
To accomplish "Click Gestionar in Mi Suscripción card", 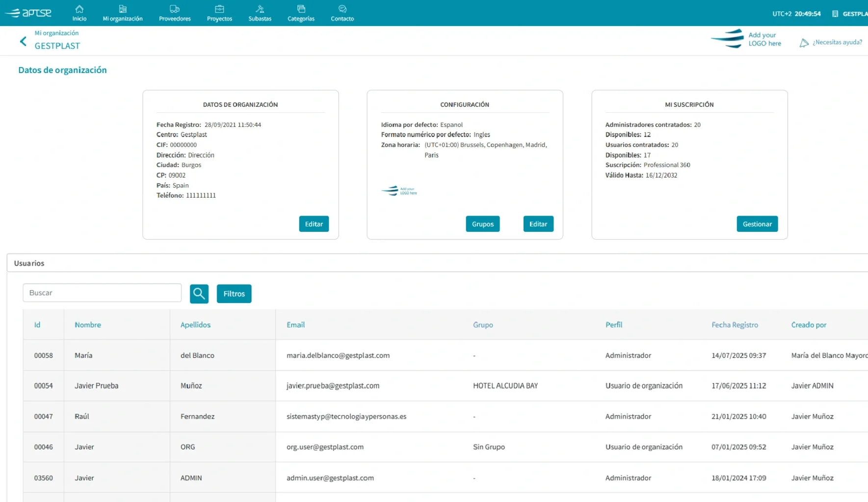I will 757,224.
